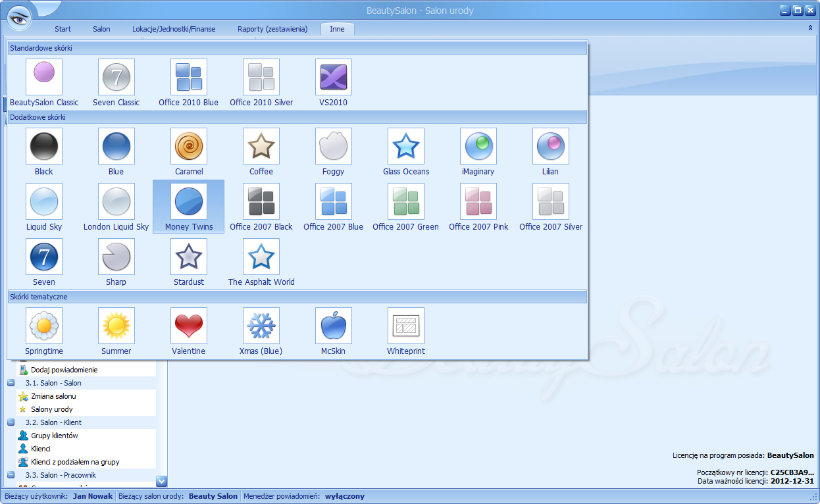820x504 pixels.
Task: Apply the Glass Oceans skin
Action: 406,152
